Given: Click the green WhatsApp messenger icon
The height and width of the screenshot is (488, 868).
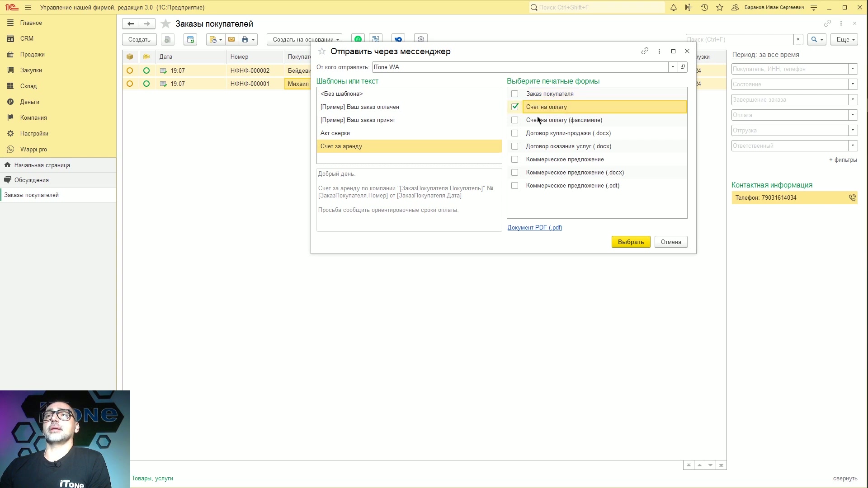Looking at the screenshot, I should (358, 39).
